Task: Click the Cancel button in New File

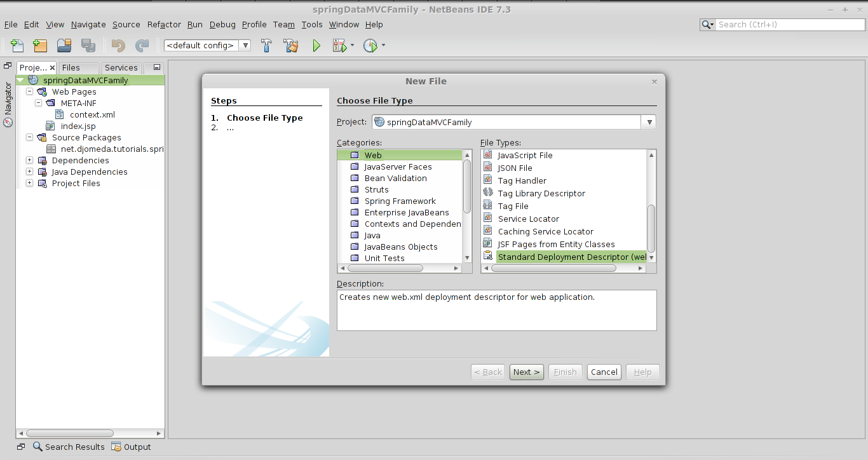Action: click(x=604, y=372)
